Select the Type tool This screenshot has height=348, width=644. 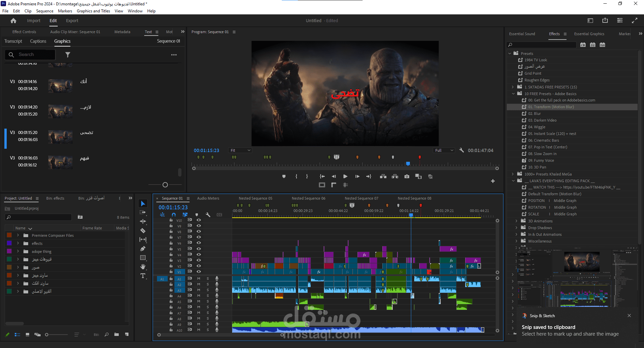click(x=143, y=276)
